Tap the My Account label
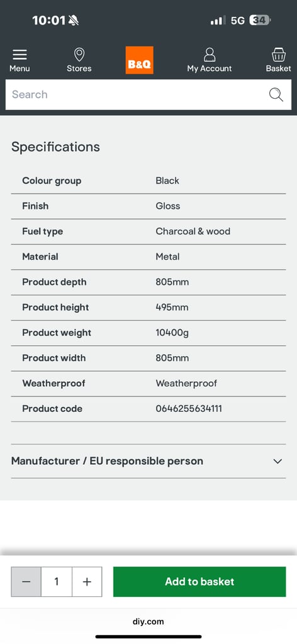 [x=210, y=69]
